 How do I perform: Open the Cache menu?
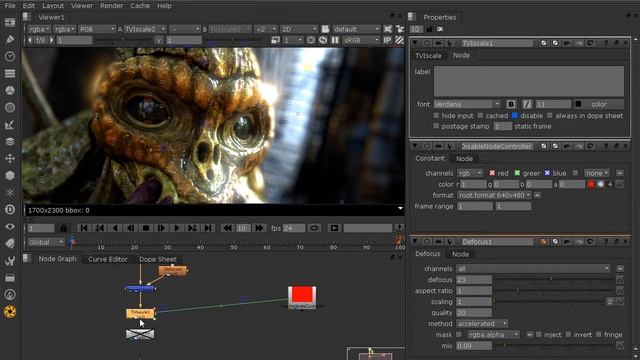pos(140,6)
